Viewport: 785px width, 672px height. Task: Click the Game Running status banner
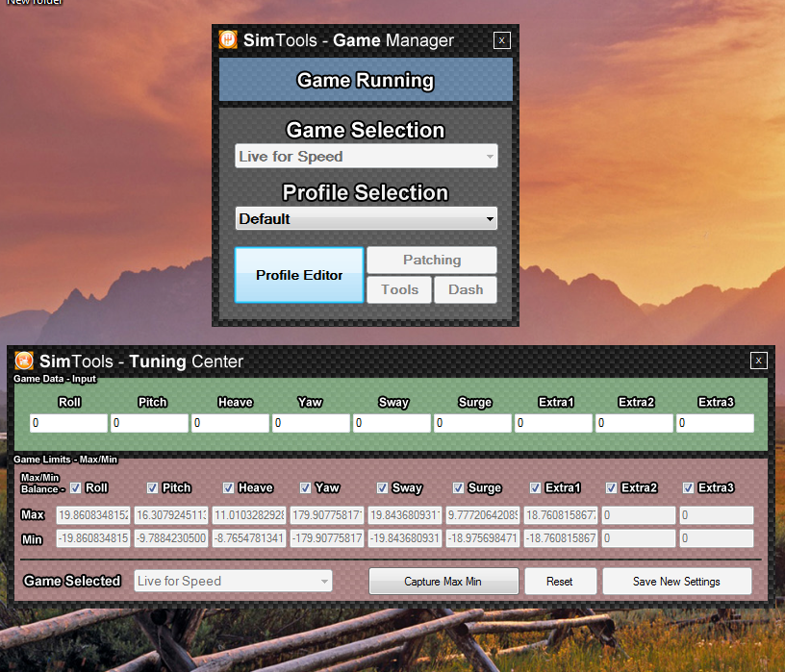[366, 80]
